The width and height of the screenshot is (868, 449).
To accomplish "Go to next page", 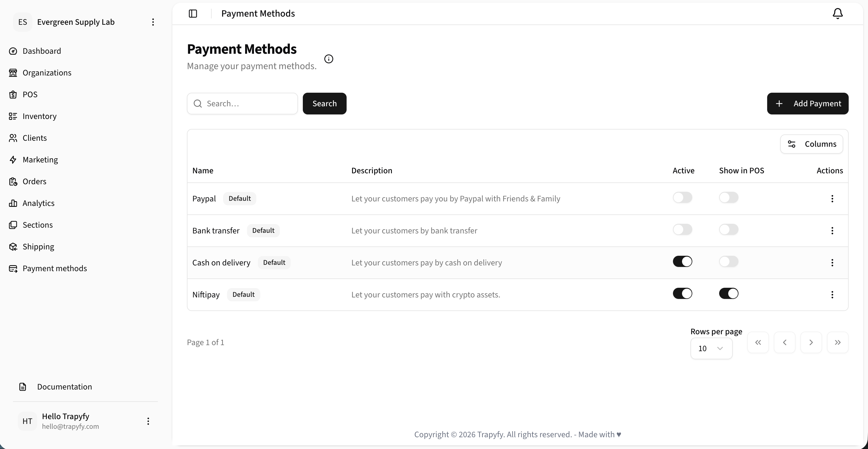I will pos(811,342).
